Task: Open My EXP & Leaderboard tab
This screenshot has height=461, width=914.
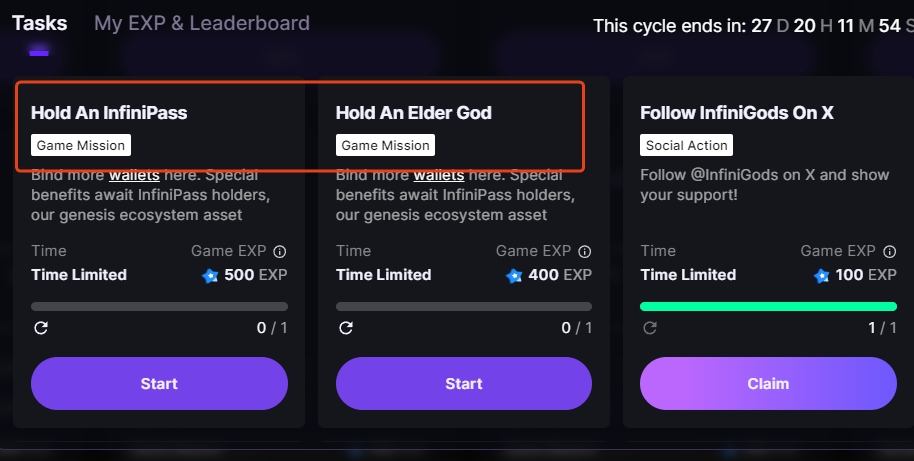Action: 202,23
